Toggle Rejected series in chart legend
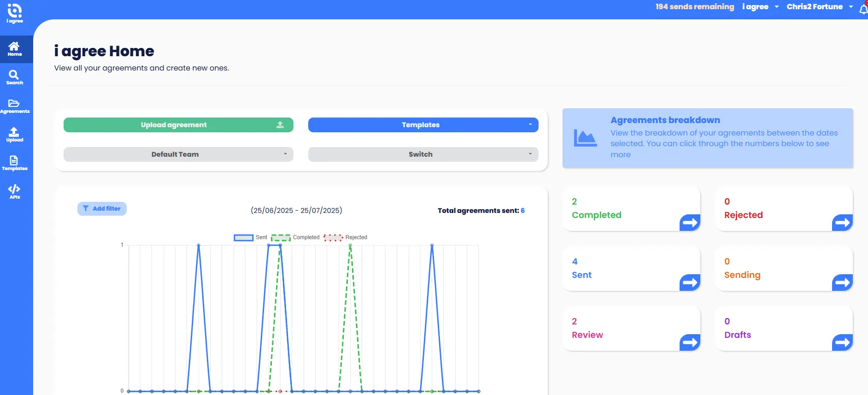The height and width of the screenshot is (395, 868). pyautogui.click(x=345, y=237)
